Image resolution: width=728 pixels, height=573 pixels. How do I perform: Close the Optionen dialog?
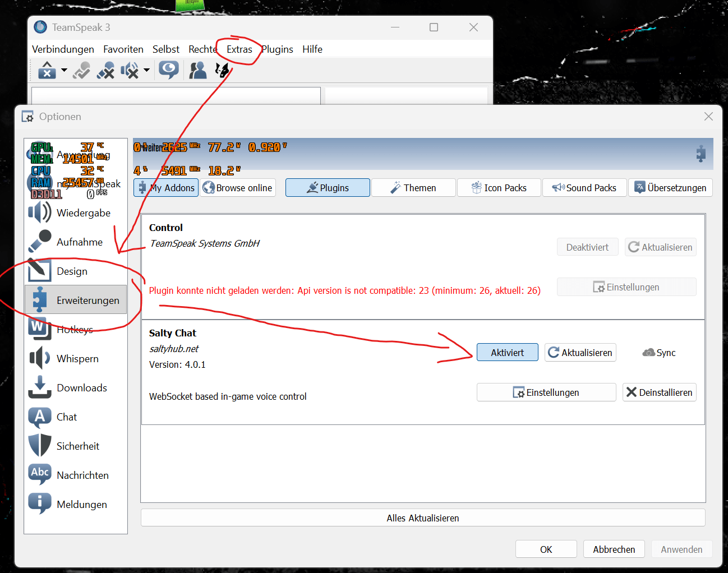click(x=708, y=117)
